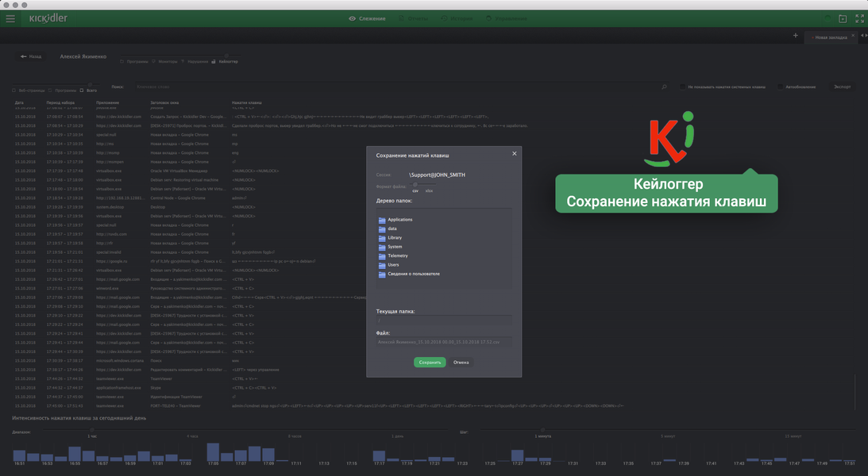Click the 17:05 bar in the intensity chart
Viewport: 868px width, 476px height.
coord(213,452)
